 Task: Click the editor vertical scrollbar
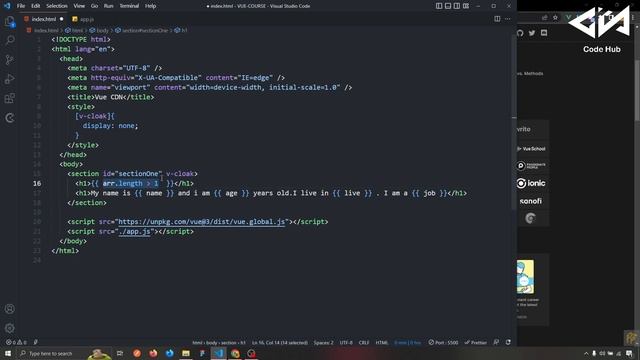tap(513, 122)
